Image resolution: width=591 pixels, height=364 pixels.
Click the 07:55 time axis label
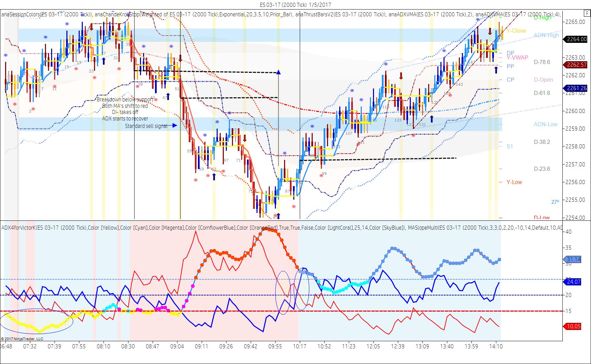[79, 346]
